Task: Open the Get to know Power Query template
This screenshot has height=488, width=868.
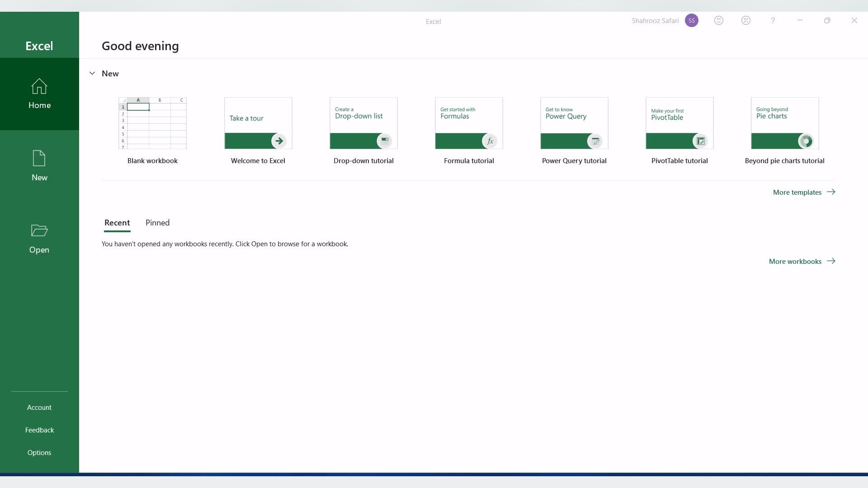Action: (x=574, y=123)
